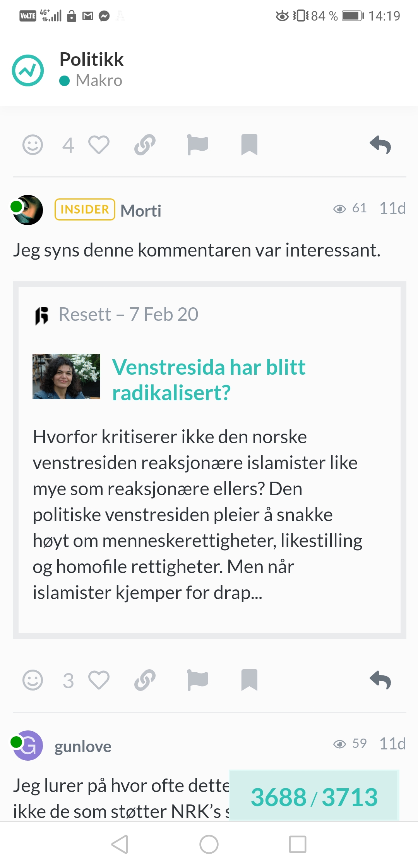Like the top post with 4 likes
This screenshot has width=418, height=868.
click(x=99, y=145)
